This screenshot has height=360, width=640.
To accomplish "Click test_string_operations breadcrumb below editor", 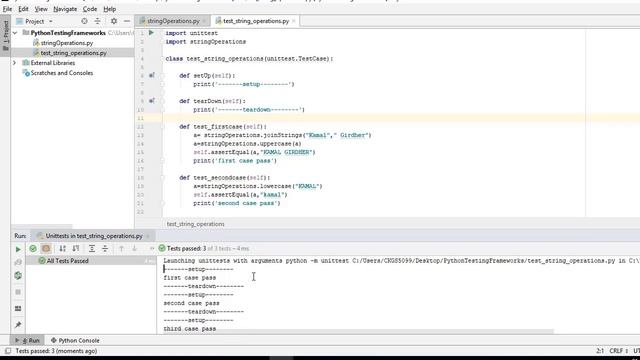I will pos(196,224).
